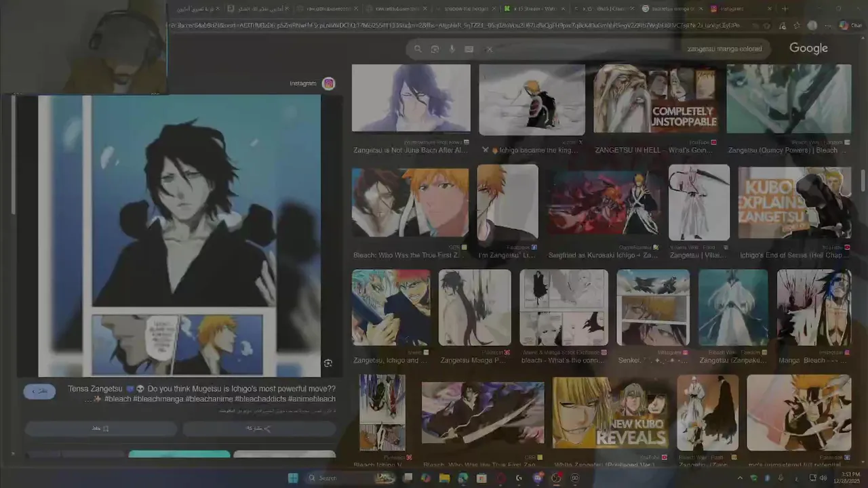Click the browser profile avatar icon
Image resolution: width=868 pixels, height=488 pixels.
point(812,26)
